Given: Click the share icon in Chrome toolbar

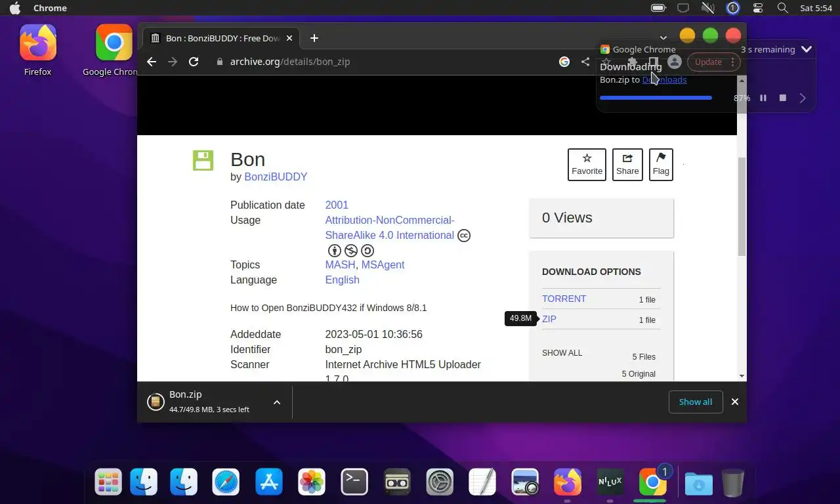Looking at the screenshot, I should [585, 62].
